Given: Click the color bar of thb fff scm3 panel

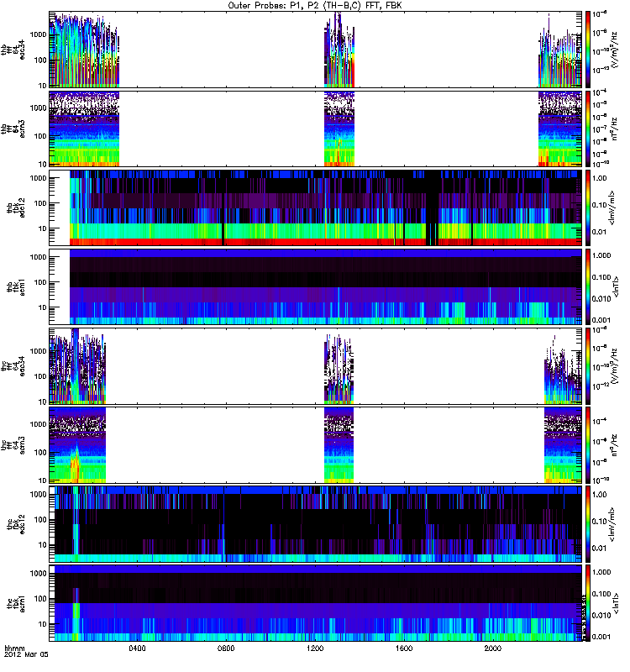Looking at the screenshot, I should pos(588,129).
